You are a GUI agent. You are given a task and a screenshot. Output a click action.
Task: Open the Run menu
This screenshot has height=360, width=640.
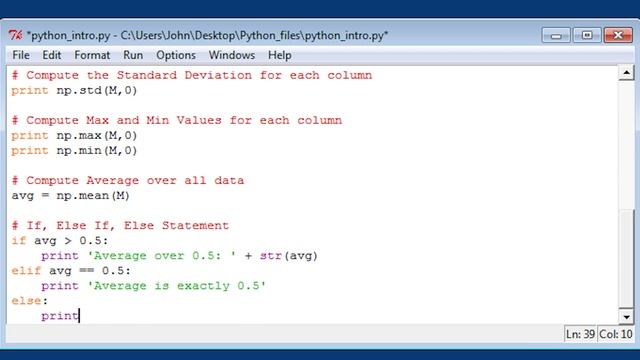[133, 55]
